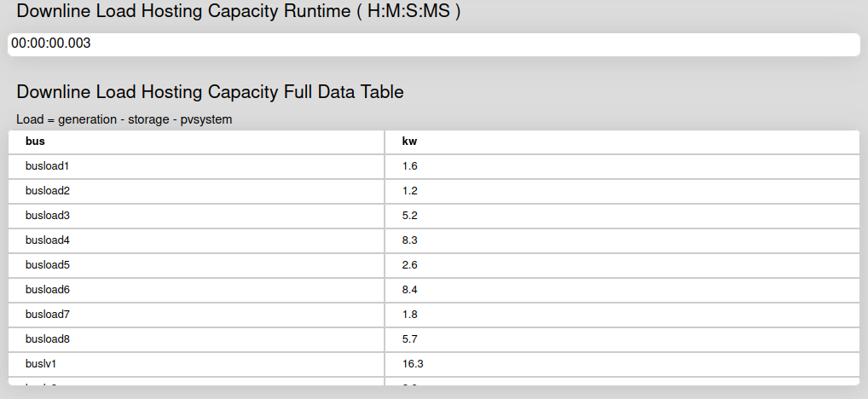The width and height of the screenshot is (868, 399).
Task: Select the busload8 bus cell
Action: pyautogui.click(x=196, y=339)
